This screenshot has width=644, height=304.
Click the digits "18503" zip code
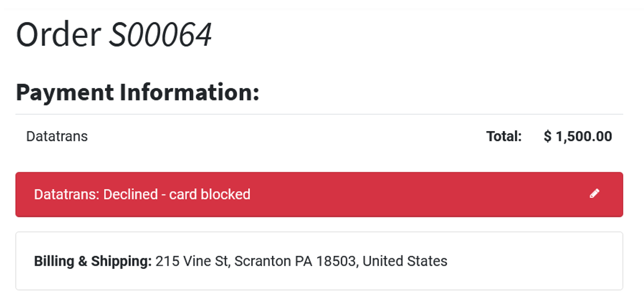(336, 261)
